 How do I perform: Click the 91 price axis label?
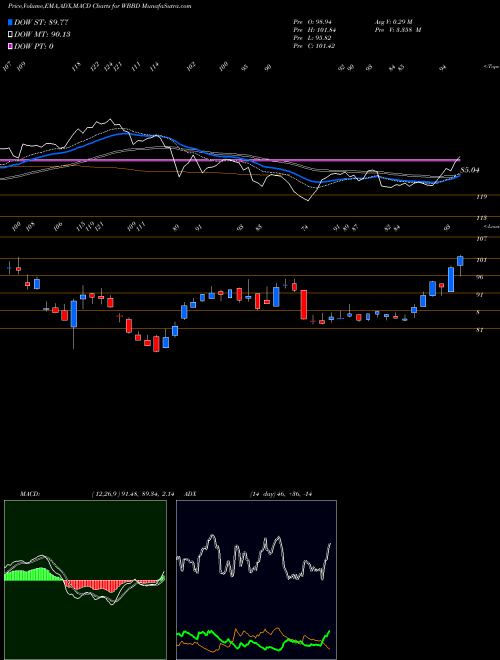coord(480,295)
